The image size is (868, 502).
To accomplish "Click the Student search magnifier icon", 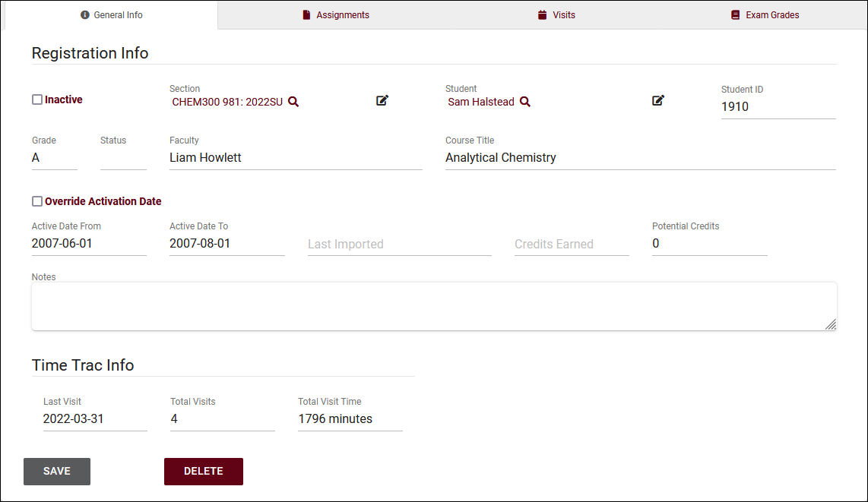I will (x=524, y=102).
